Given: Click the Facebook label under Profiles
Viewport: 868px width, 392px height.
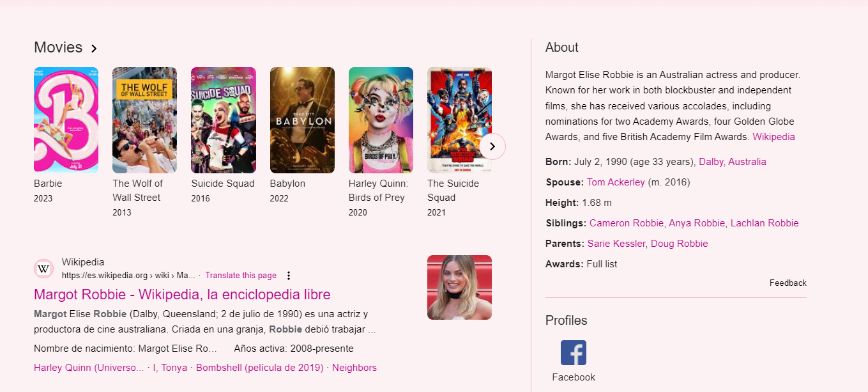Looking at the screenshot, I should 574,377.
